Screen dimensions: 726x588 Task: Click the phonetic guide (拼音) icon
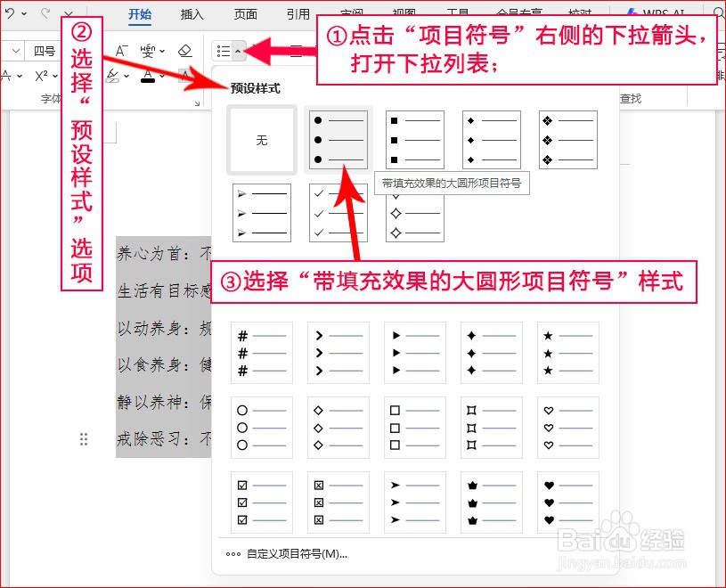click(148, 50)
